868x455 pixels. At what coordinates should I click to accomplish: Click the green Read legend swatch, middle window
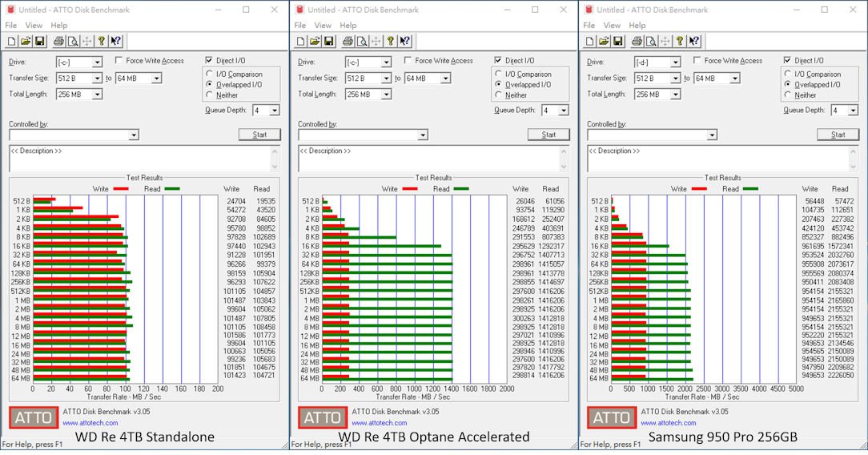[461, 189]
